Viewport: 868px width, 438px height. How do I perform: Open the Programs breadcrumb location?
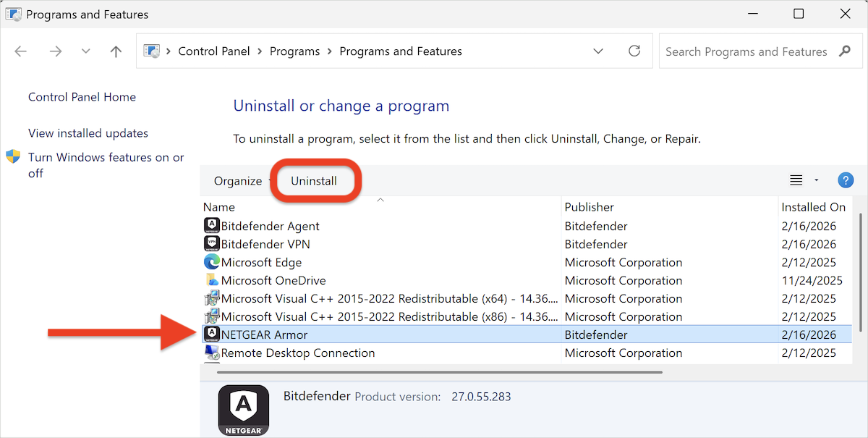295,51
